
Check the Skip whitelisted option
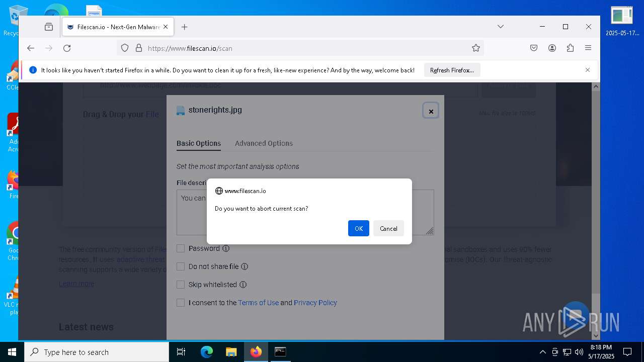coord(181,285)
